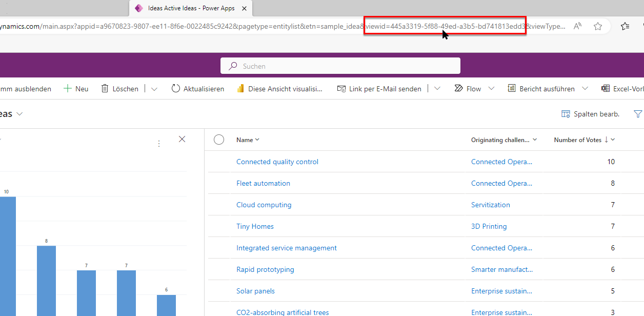Image resolution: width=644 pixels, height=316 pixels.
Task: Open the Solar panels idea
Action: coord(255,291)
